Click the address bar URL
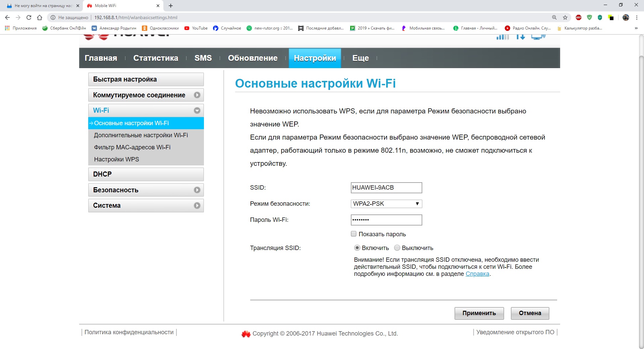The width and height of the screenshot is (644, 349). [136, 17]
